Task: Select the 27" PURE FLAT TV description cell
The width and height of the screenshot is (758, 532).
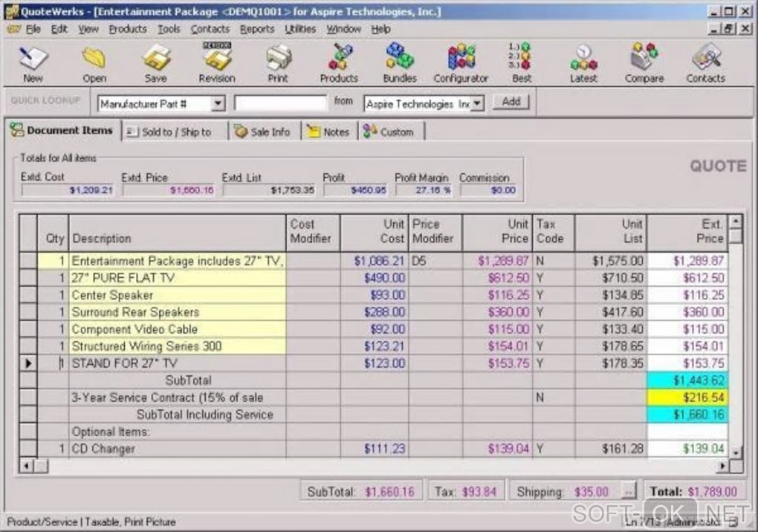Action: click(x=178, y=278)
